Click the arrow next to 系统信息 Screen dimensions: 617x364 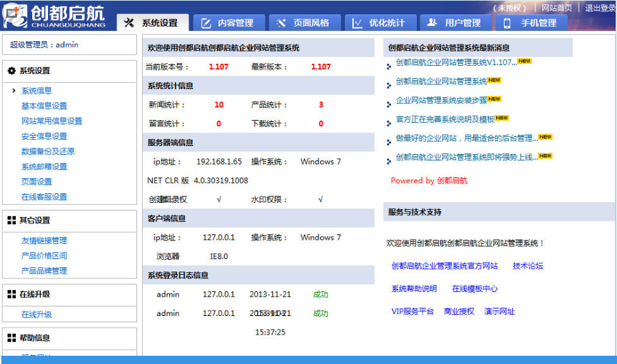[14, 90]
